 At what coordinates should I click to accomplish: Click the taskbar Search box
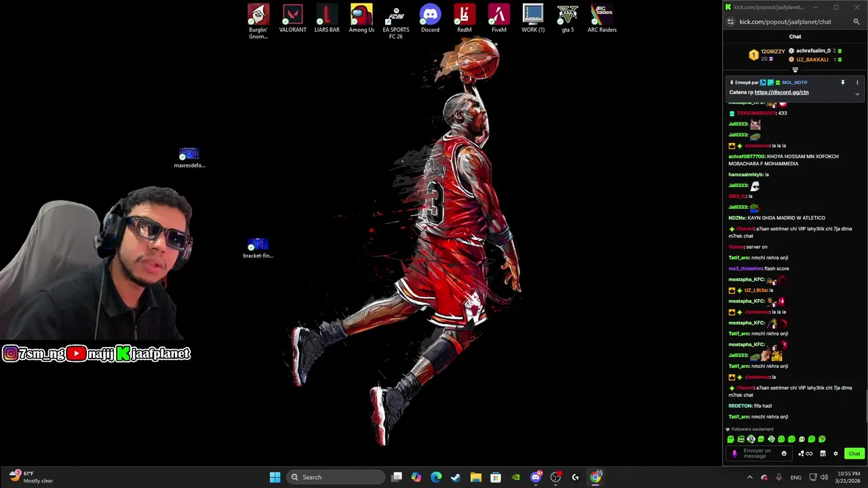(336, 477)
